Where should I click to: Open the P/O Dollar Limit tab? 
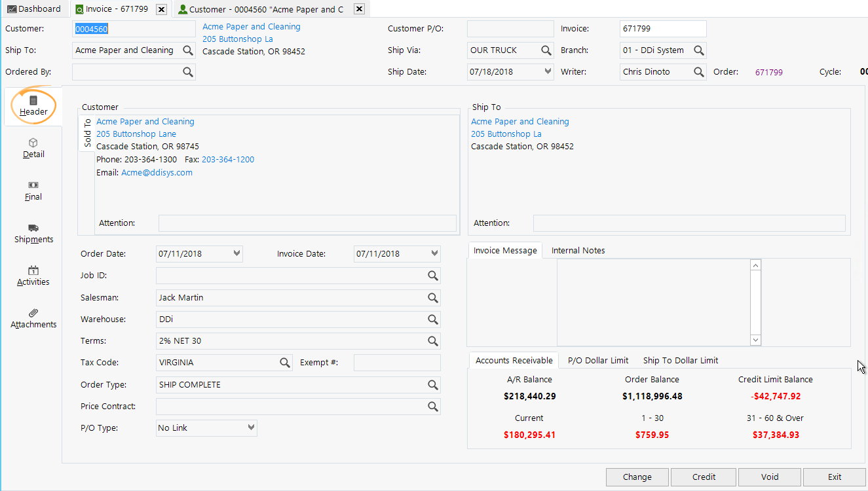point(597,360)
